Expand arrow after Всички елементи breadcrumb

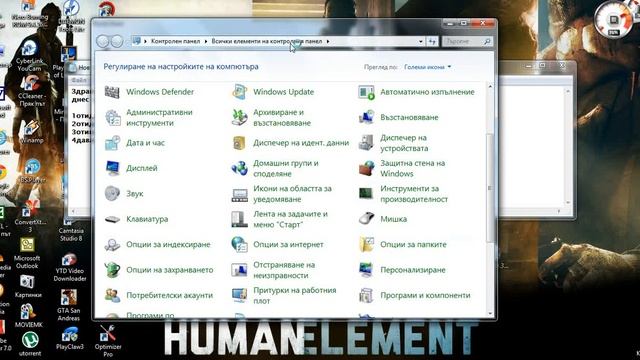point(328,41)
